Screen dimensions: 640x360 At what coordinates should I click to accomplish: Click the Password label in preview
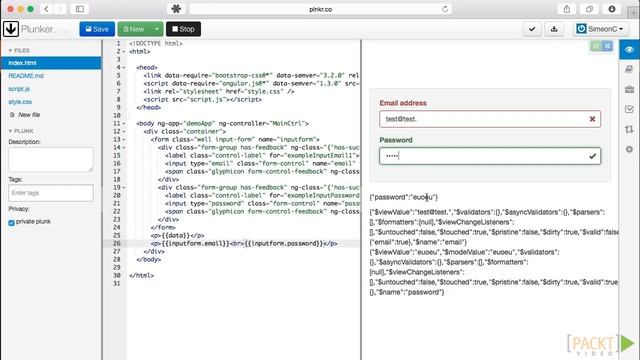pyautogui.click(x=396, y=140)
